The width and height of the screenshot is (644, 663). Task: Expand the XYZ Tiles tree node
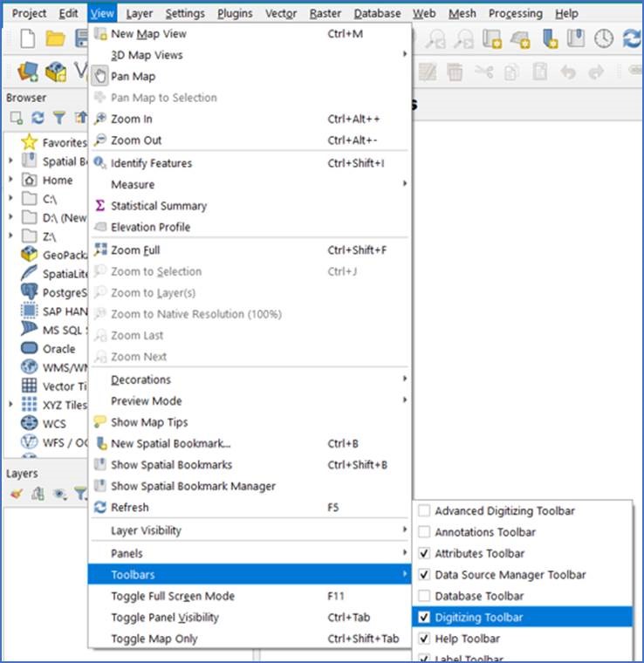tap(11, 405)
